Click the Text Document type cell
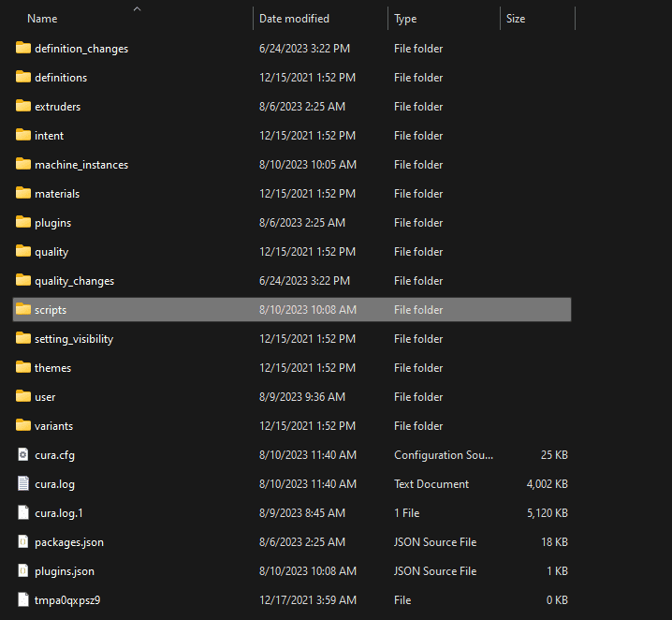 [x=431, y=484]
